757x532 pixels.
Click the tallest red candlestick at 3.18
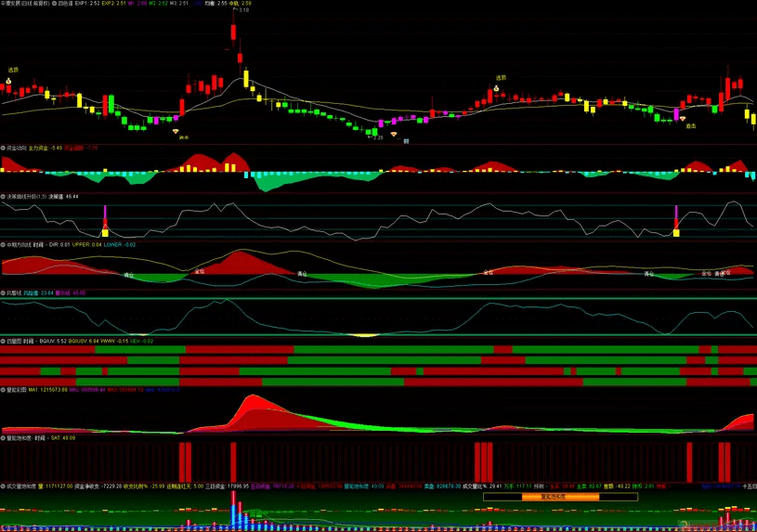click(234, 29)
